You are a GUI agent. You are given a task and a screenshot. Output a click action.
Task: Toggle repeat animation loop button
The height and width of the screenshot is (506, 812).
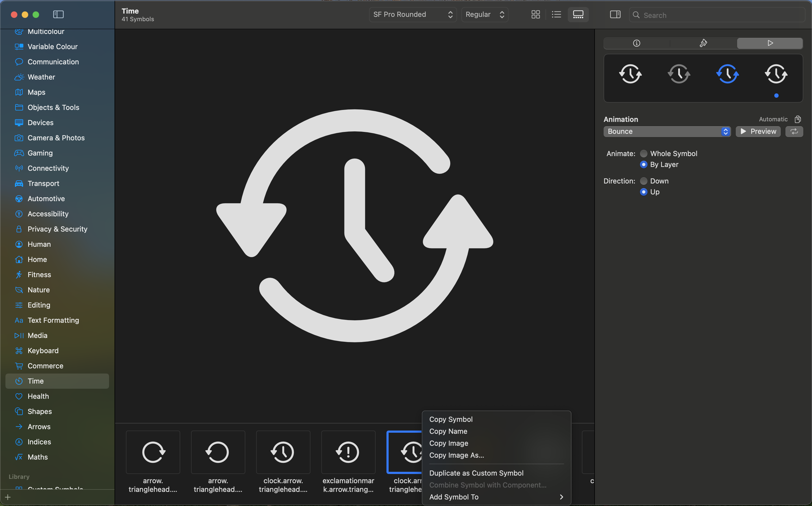click(794, 131)
